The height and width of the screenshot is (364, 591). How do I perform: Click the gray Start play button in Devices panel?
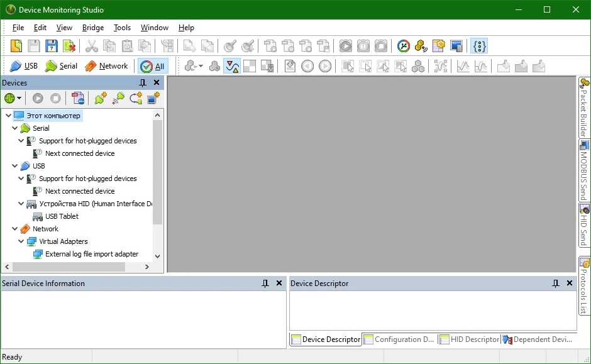coord(38,98)
